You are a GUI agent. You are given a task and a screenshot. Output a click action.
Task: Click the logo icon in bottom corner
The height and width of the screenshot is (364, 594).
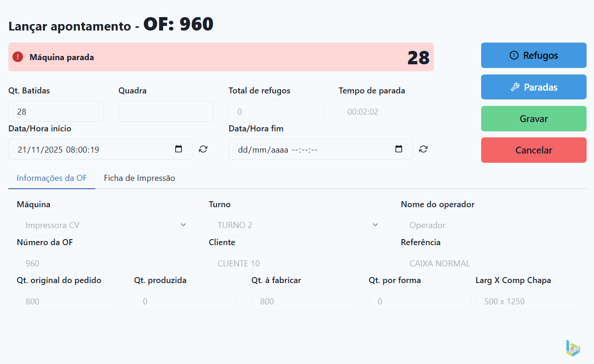573,348
